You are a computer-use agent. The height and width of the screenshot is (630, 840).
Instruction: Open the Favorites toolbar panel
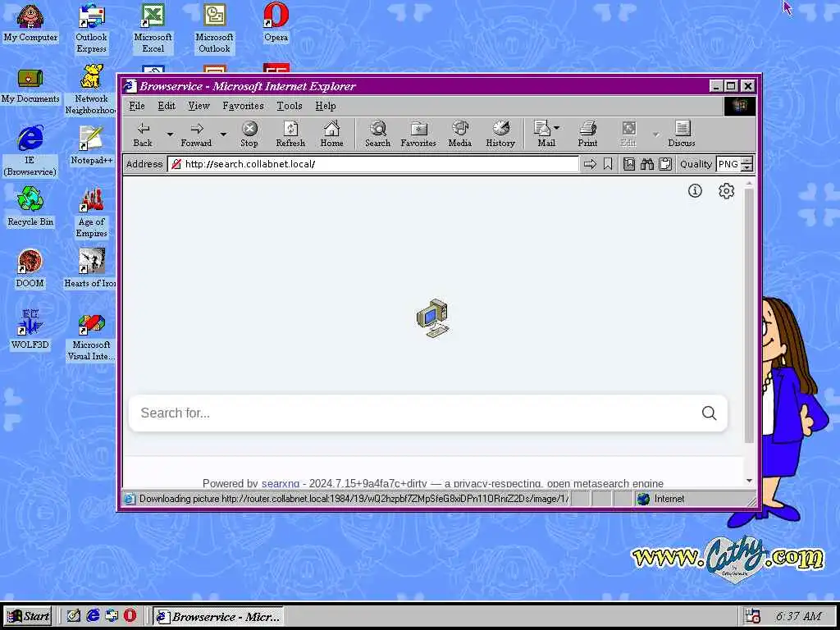tap(418, 134)
